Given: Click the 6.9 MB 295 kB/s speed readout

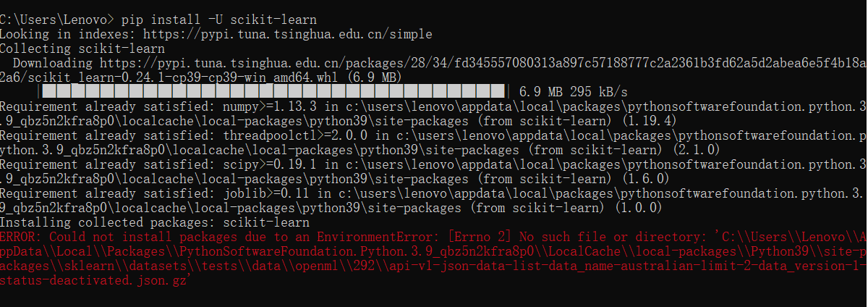Looking at the screenshot, I should click(x=574, y=91).
